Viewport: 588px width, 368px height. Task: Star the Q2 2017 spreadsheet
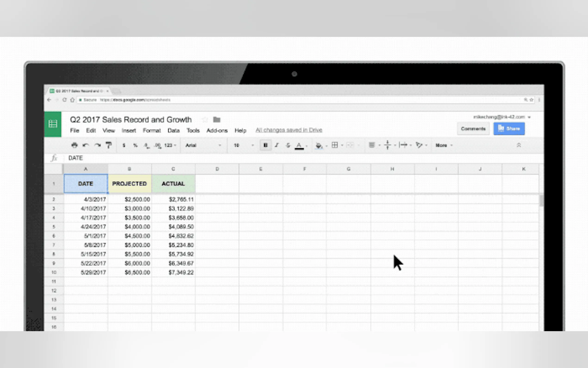[x=205, y=120]
